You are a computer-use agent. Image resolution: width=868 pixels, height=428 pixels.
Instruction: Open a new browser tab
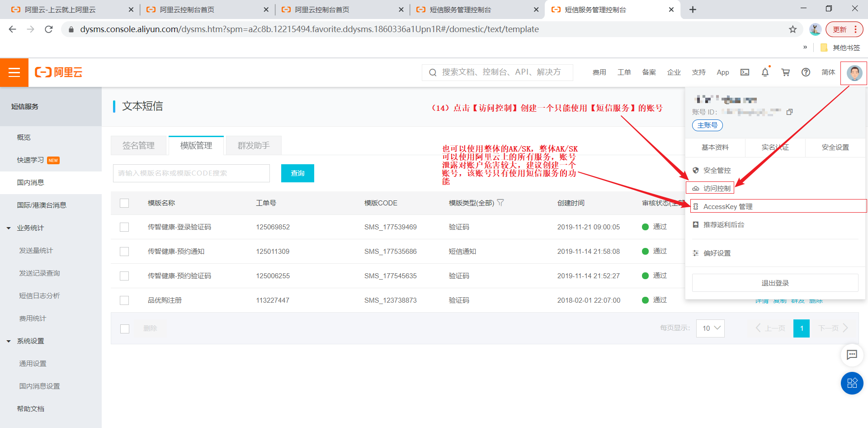click(x=693, y=10)
